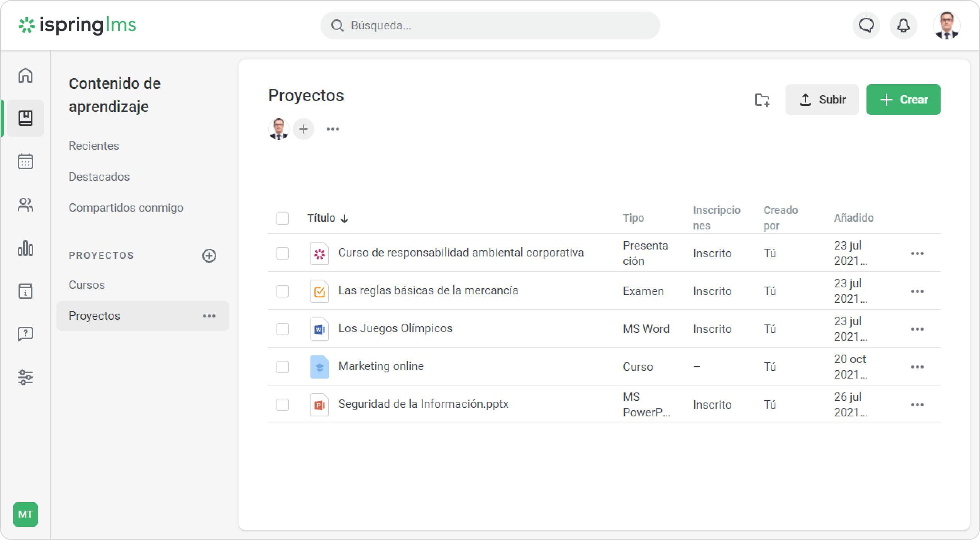
Task: Open more options for Proyectos sidebar item
Action: (209, 316)
